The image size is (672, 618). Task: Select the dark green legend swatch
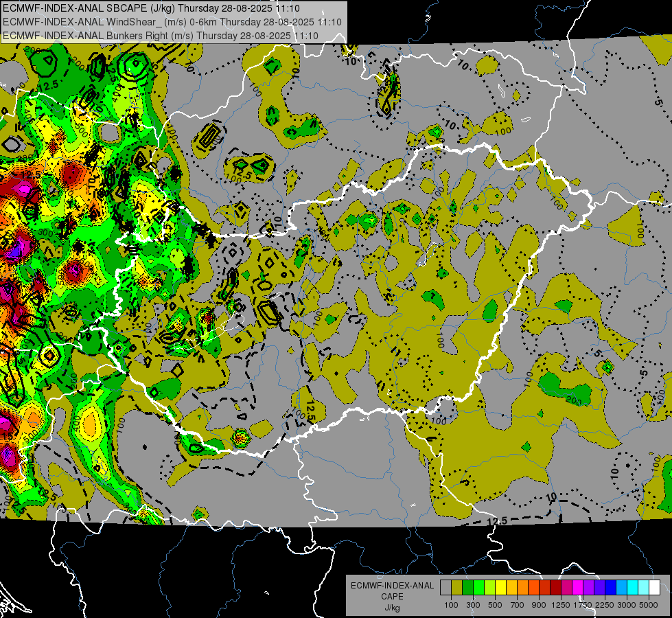coord(467,587)
